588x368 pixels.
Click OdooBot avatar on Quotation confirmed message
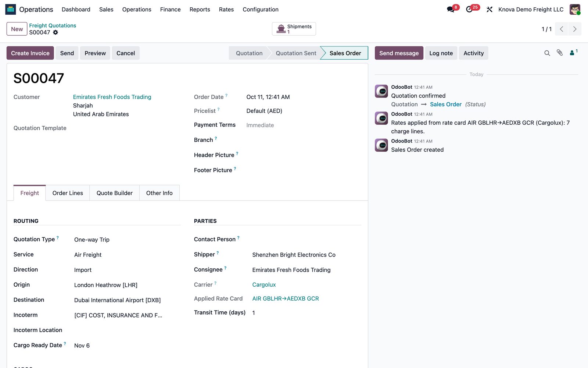(381, 91)
